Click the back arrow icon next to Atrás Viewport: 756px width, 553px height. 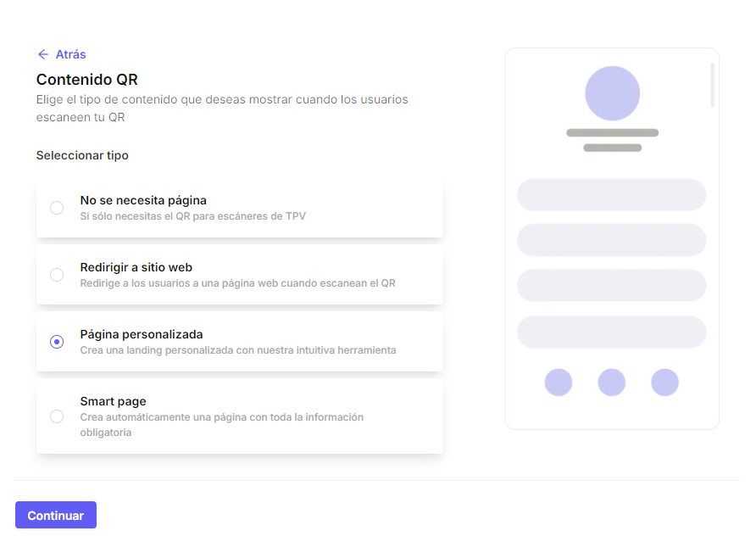tap(43, 54)
